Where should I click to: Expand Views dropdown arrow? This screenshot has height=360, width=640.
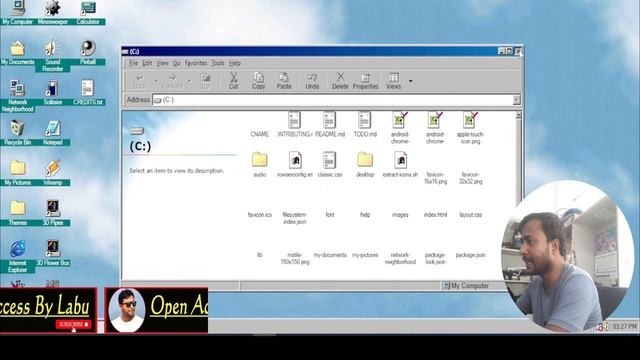click(x=410, y=81)
